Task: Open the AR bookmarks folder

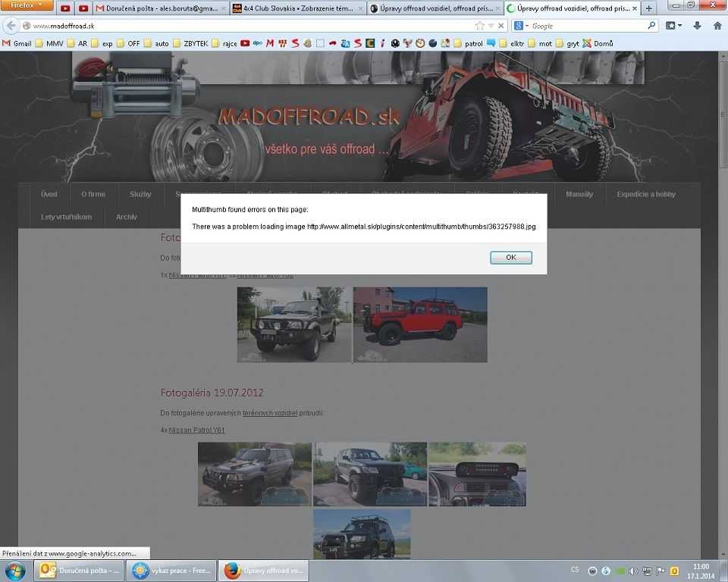Action: click(77, 44)
